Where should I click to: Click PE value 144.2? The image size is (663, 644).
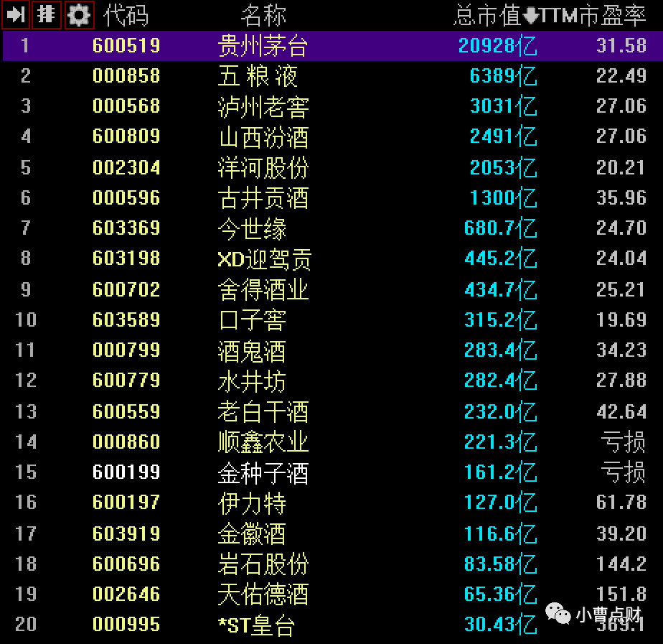pyautogui.click(x=621, y=564)
